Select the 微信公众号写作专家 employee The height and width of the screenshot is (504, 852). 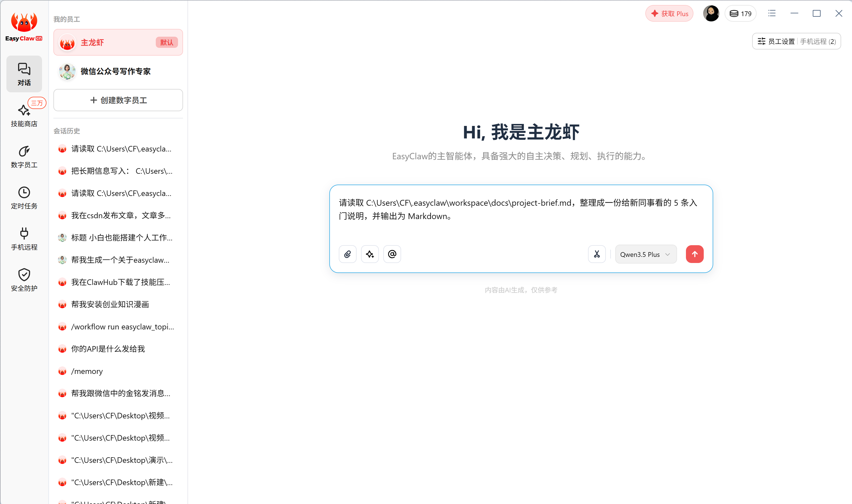[118, 71]
